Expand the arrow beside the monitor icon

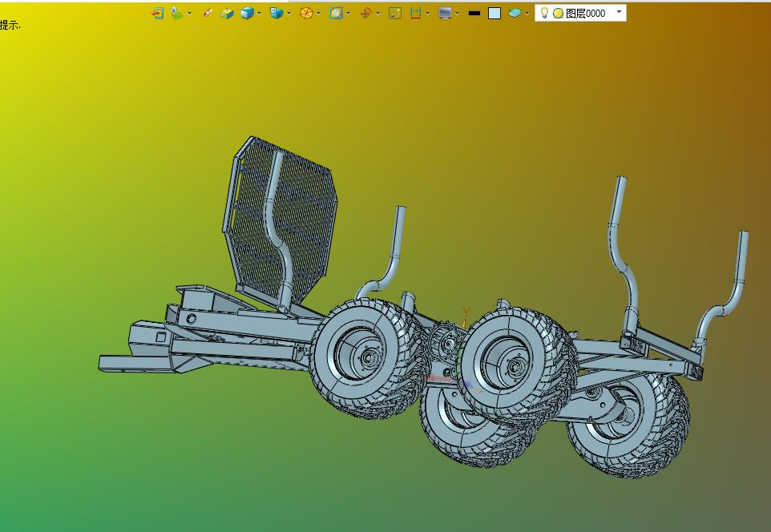(x=458, y=14)
